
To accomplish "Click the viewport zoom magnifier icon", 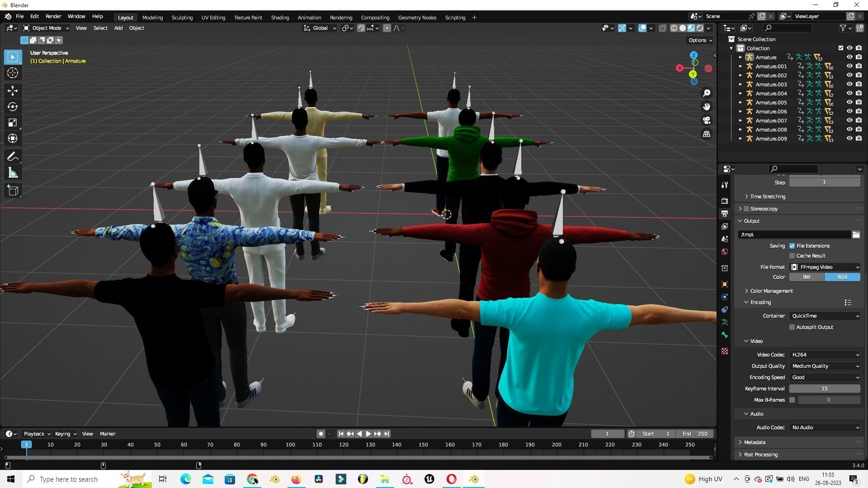I will point(707,93).
